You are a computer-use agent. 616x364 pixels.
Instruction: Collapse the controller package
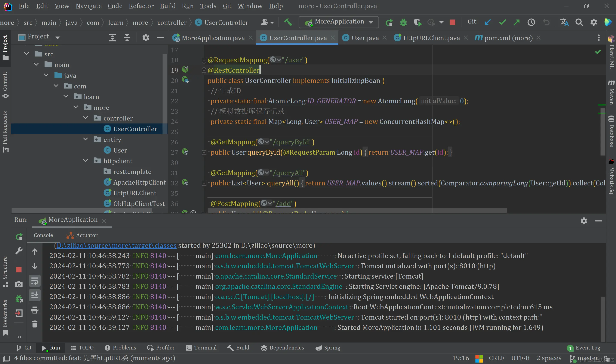coord(85,118)
